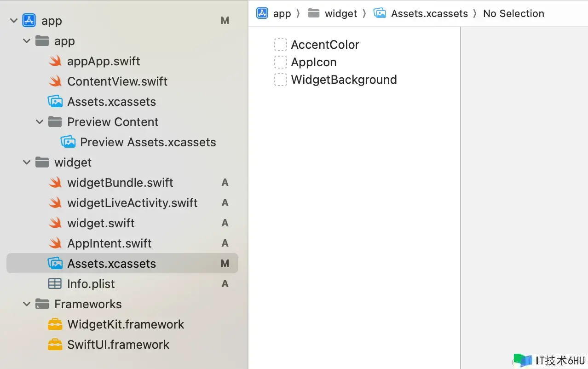Collapse the Preview Content folder

(x=40, y=122)
